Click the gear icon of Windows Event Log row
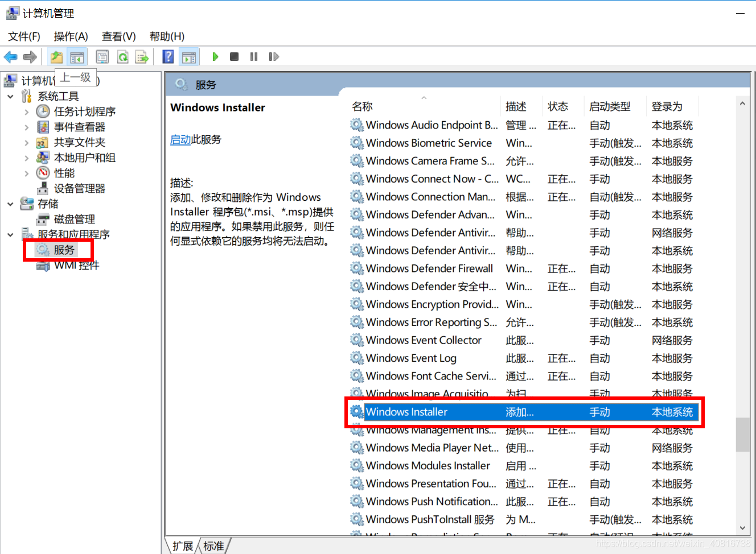Screen dimensions: 756x554 [356, 358]
